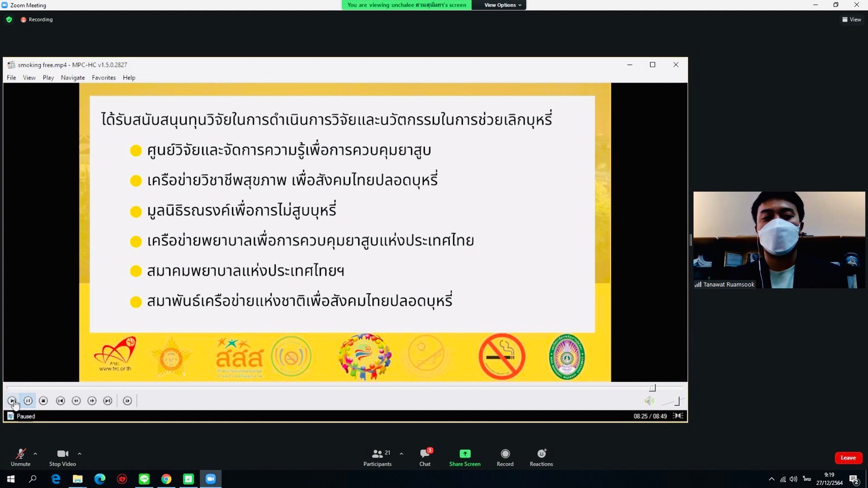Expand the View Options dropdown

click(502, 5)
